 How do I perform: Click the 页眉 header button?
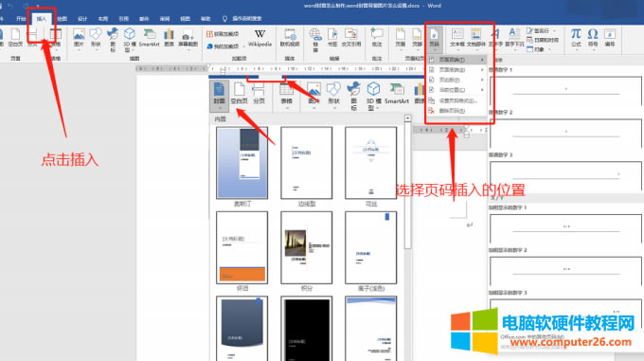[400, 37]
